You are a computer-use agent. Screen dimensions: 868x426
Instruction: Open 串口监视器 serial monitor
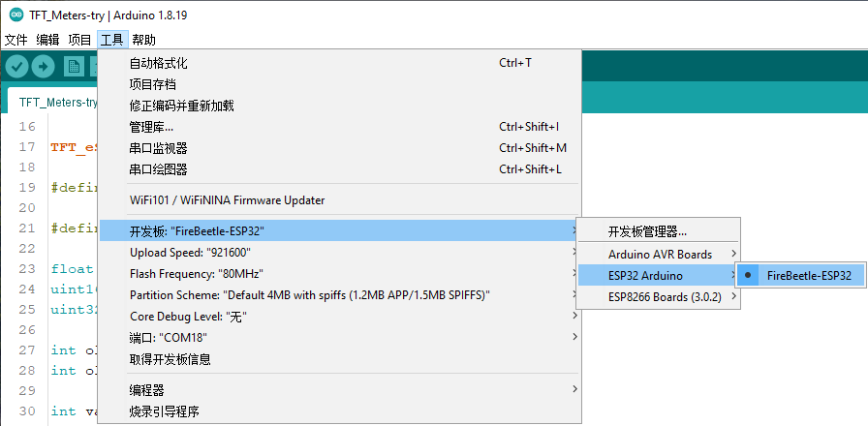pos(340,148)
